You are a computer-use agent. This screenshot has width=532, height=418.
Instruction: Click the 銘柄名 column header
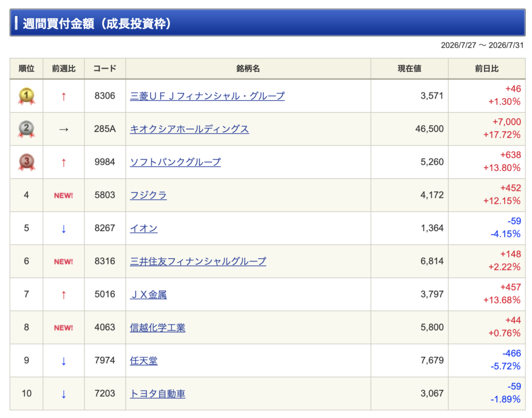point(248,69)
